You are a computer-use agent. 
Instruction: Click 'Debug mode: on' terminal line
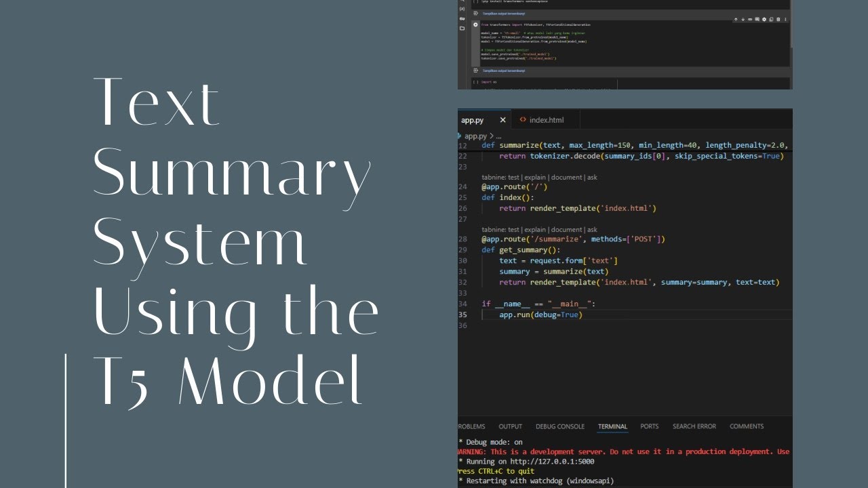(491, 442)
